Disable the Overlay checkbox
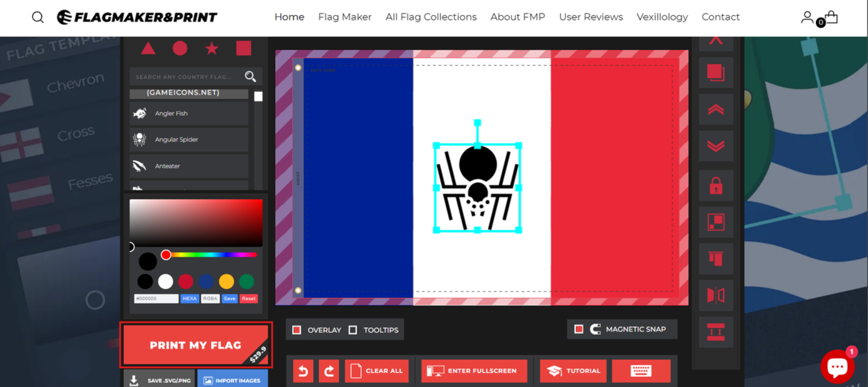 297,330
